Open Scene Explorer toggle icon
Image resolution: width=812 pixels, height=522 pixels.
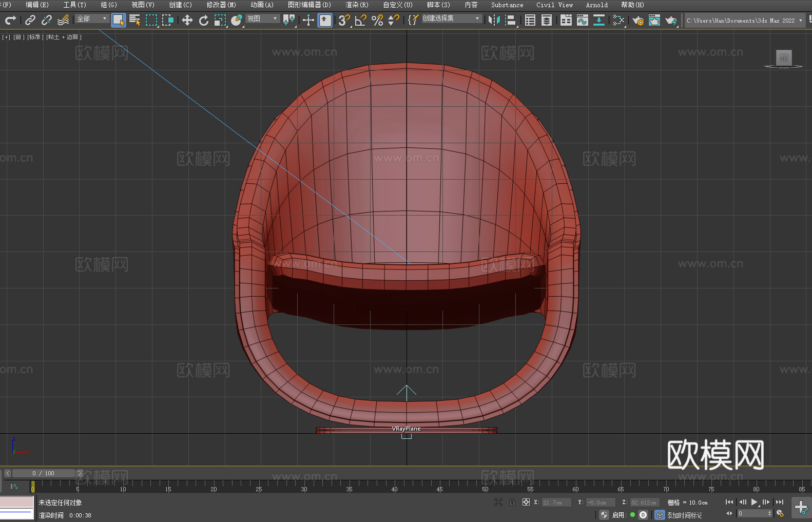530,20
